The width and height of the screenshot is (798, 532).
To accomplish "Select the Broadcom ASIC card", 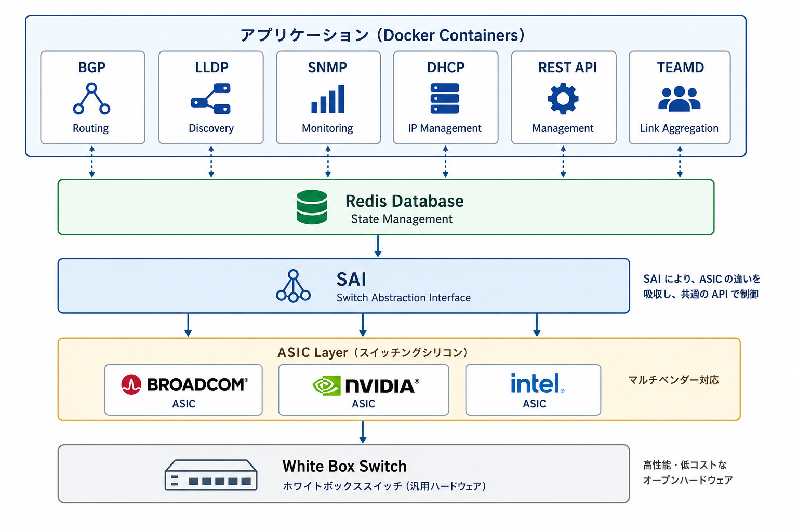I will coord(183,390).
